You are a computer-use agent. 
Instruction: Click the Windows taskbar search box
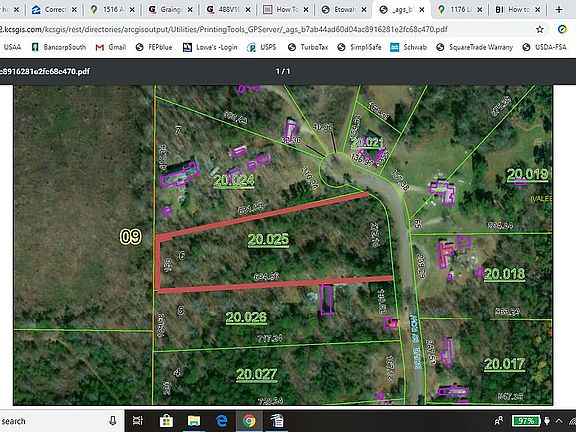pyautogui.click(x=61, y=421)
